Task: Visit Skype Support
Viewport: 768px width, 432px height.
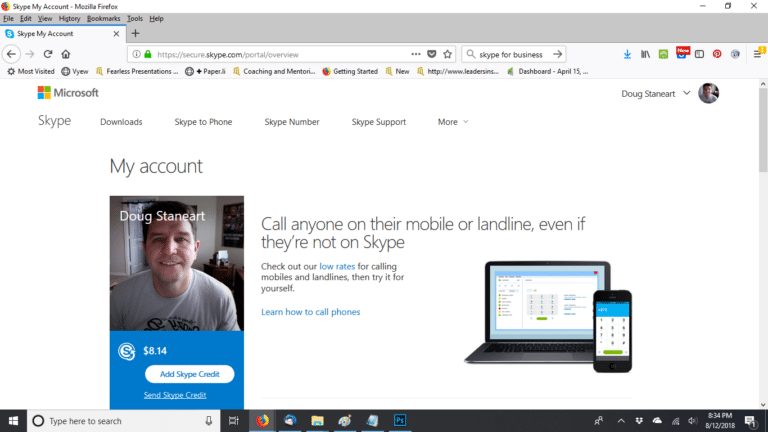Action: 379,122
